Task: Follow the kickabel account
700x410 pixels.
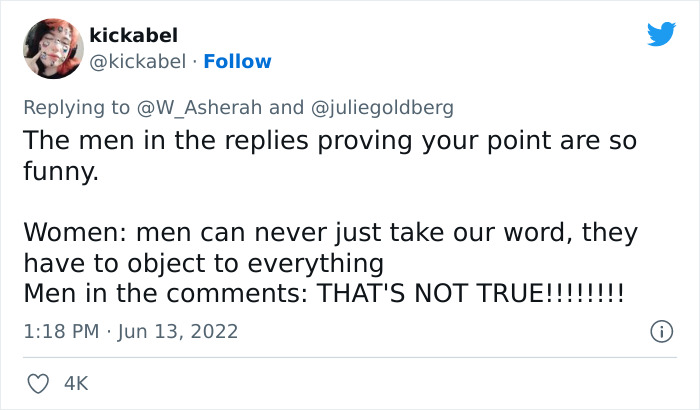Action: coord(237,61)
